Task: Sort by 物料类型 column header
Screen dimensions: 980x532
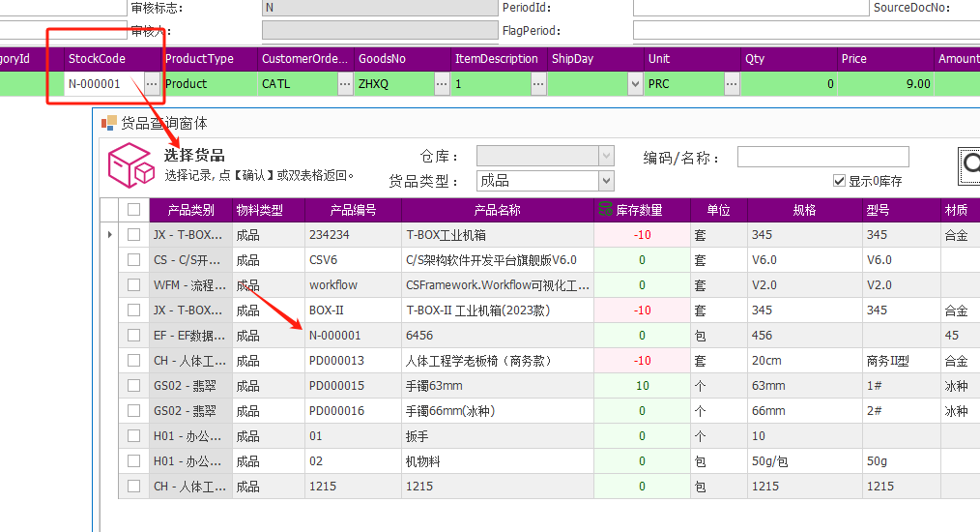Action: click(269, 210)
